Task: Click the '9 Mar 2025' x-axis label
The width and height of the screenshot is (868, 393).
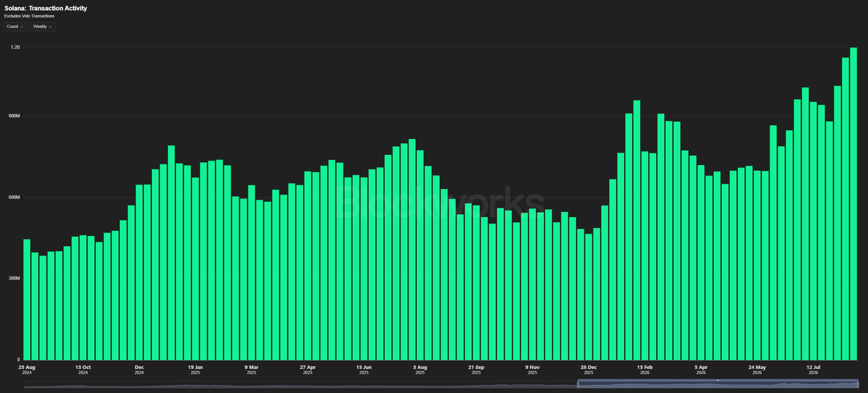Action: (x=252, y=369)
